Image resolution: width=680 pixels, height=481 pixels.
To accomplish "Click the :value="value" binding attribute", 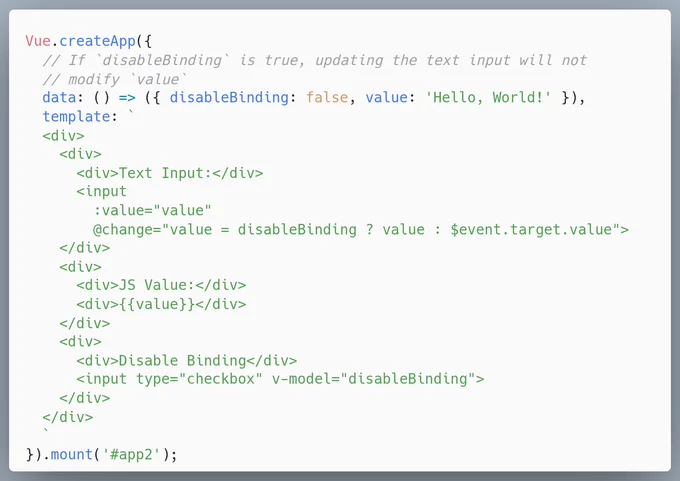I will [x=152, y=210].
